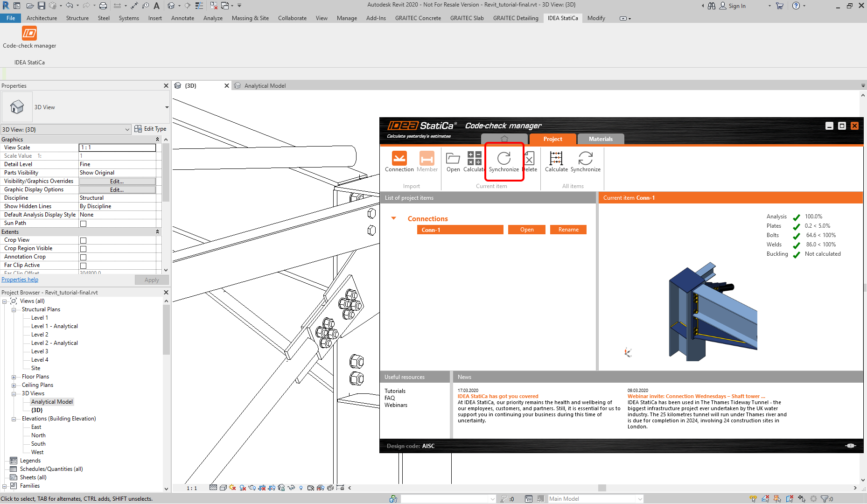Expand the Floor Plans tree node
The height and width of the screenshot is (504, 867).
[x=14, y=377]
